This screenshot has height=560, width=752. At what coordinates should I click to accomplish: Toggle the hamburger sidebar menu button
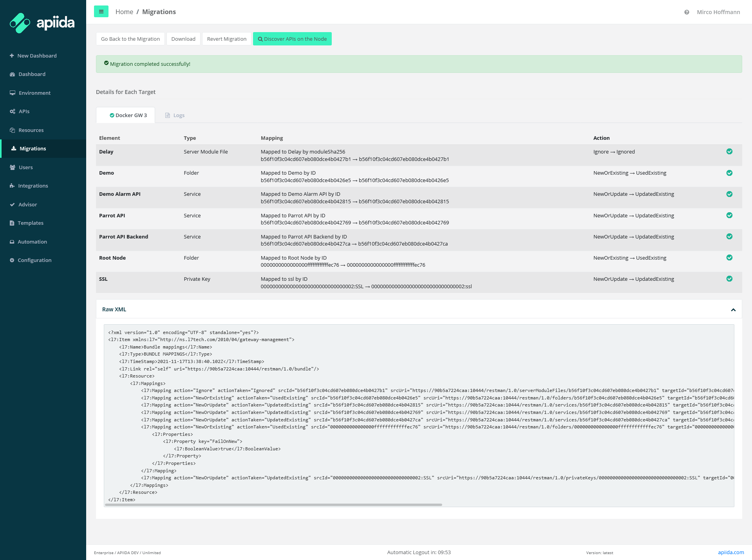click(101, 12)
